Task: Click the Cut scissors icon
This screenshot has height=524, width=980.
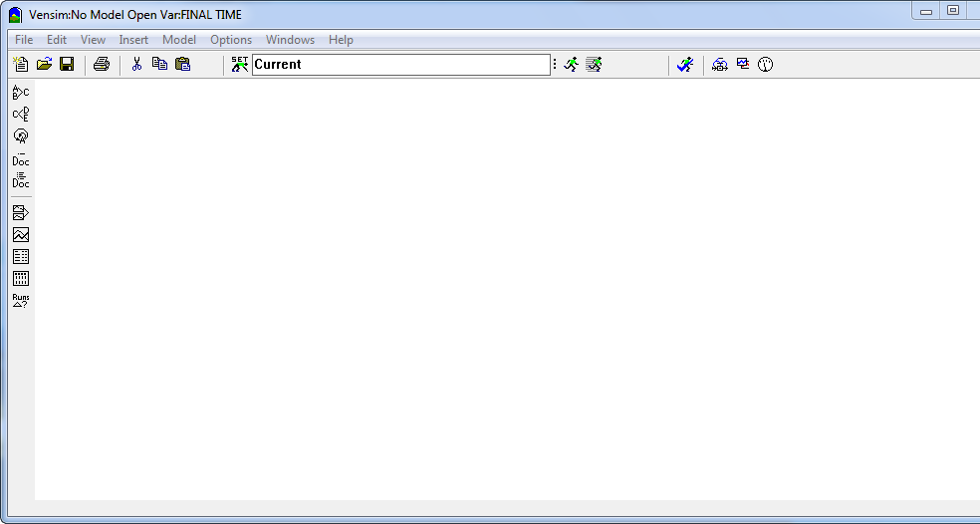Action: click(136, 65)
